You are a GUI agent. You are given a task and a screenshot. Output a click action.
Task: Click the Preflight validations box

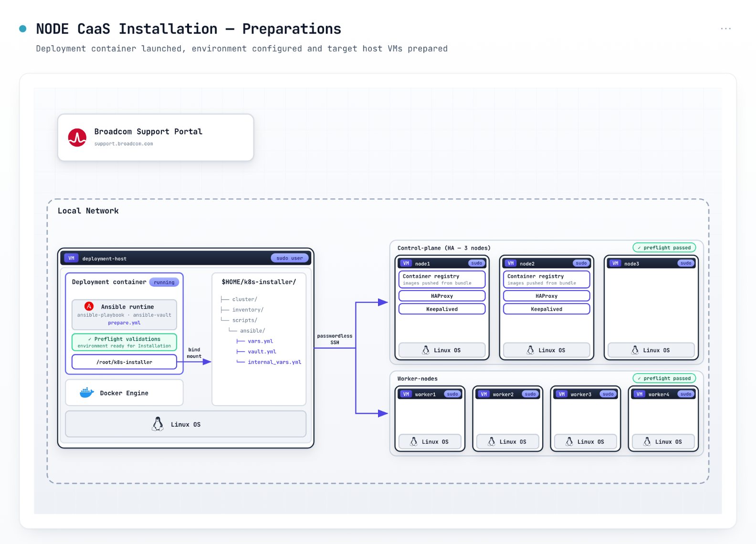coord(124,342)
